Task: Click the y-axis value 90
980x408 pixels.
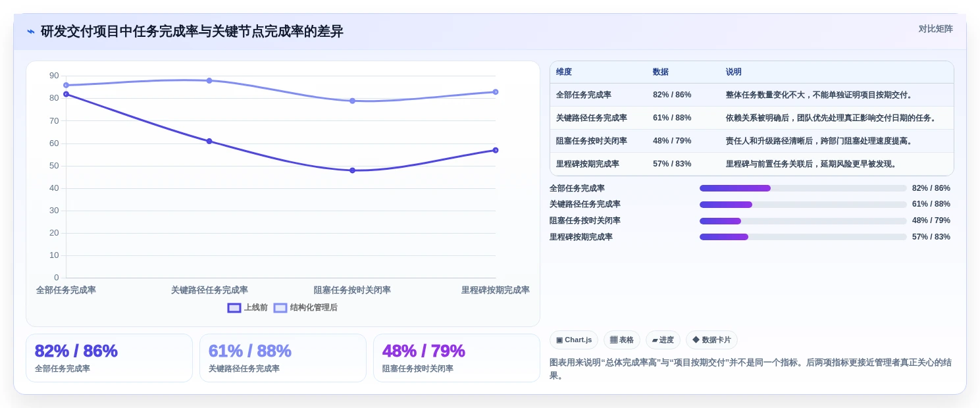Action: point(54,76)
